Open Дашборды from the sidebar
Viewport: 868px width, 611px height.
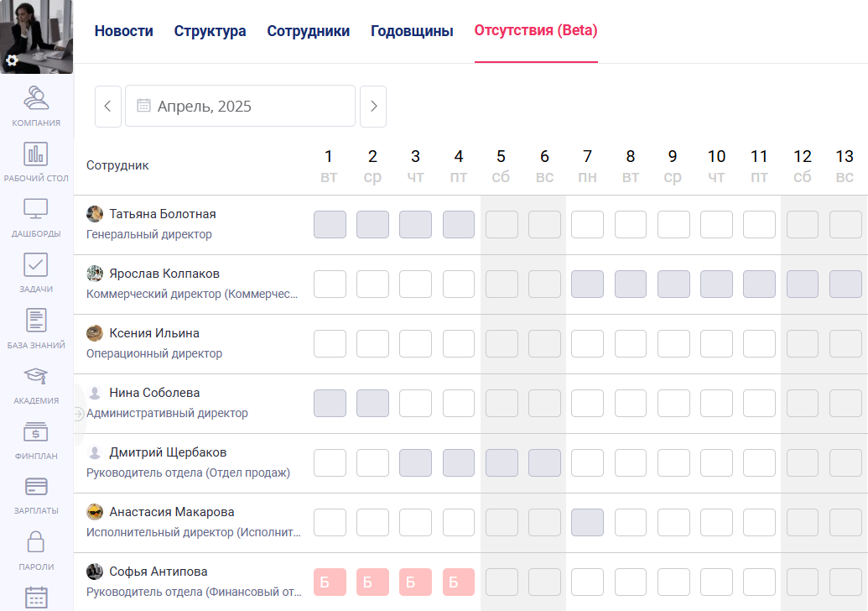[36, 217]
